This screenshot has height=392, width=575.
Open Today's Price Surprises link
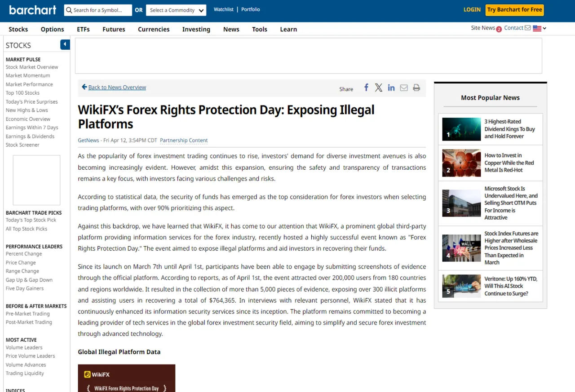click(32, 101)
